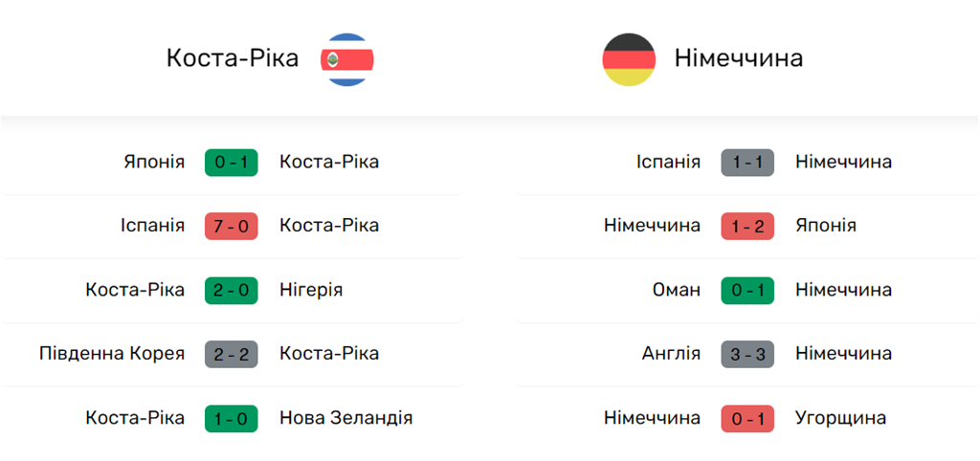
Task: Open the Коста-Ріка team heading
Action: click(x=233, y=58)
